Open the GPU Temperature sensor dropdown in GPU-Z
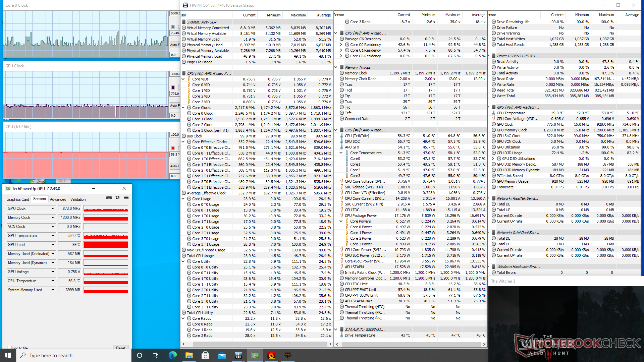The height and width of the screenshot is (362, 644). coord(53,236)
